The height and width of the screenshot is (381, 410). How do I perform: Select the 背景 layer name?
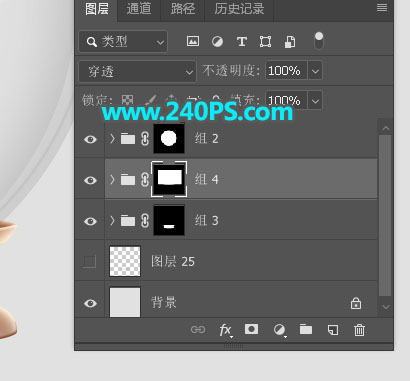click(x=164, y=303)
